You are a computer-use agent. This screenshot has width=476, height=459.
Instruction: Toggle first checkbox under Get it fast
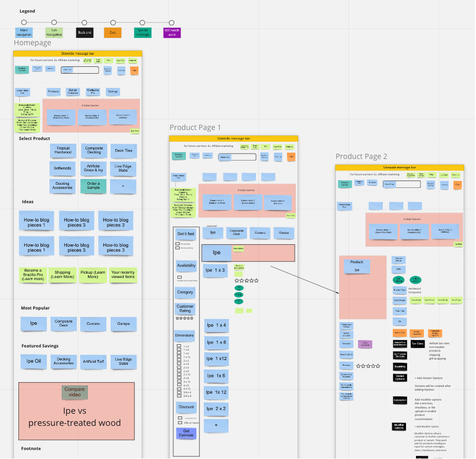pos(177,244)
